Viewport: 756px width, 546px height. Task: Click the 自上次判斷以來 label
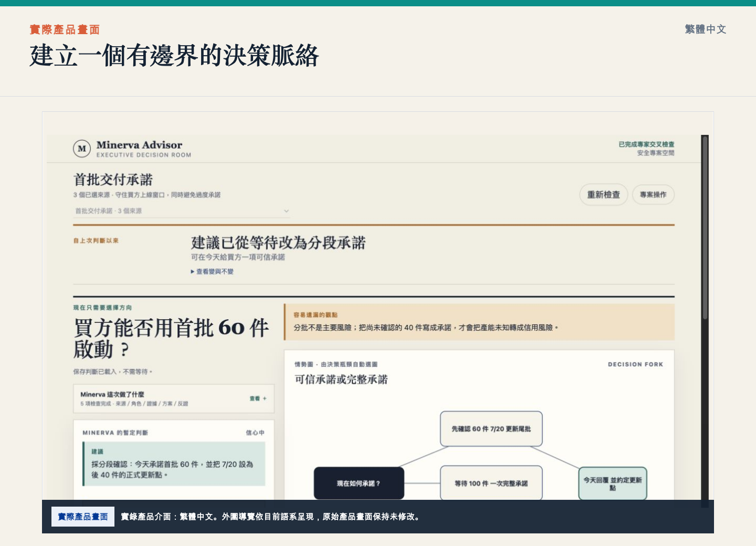click(x=96, y=240)
